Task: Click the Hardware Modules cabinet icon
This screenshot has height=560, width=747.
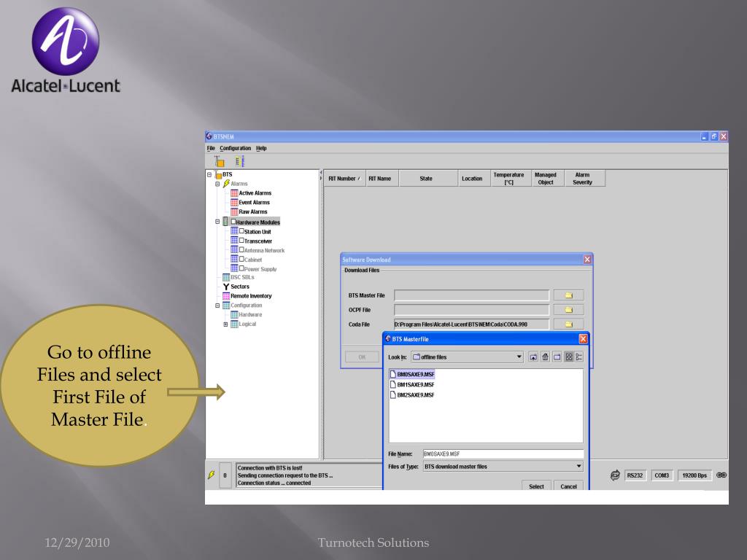Action: [x=226, y=222]
